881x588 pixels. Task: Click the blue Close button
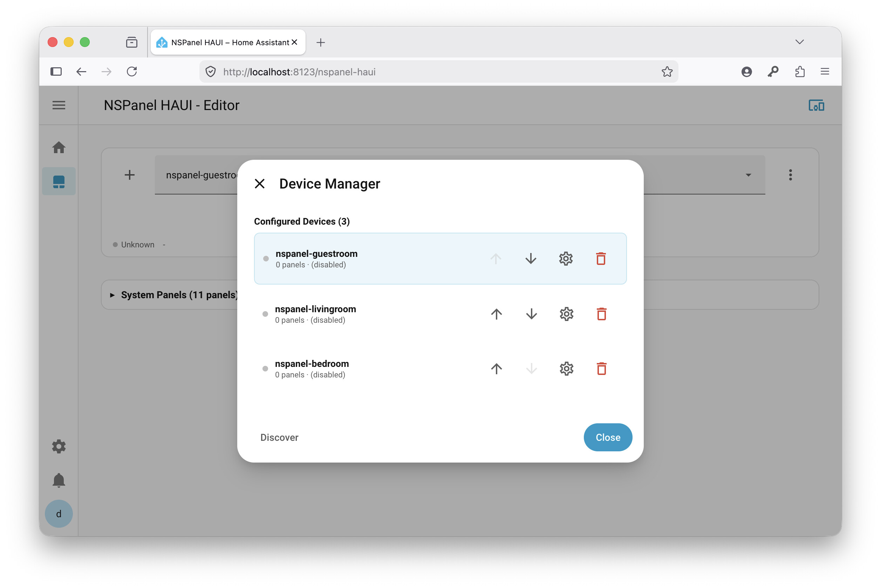click(x=608, y=437)
